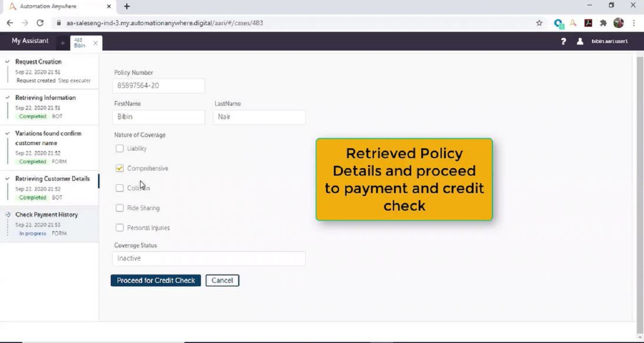Uncheck the Comprehensive checkbox
This screenshot has width=644, height=343.
pos(120,168)
